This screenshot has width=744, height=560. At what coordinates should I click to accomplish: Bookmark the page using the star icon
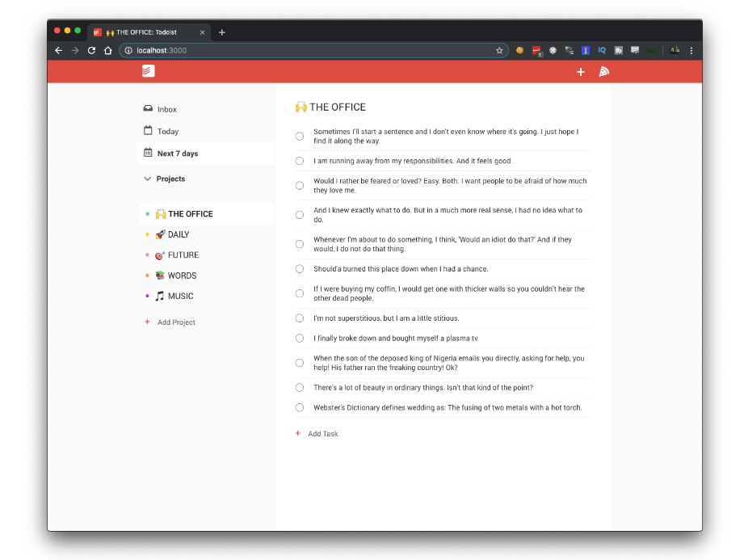[499, 50]
